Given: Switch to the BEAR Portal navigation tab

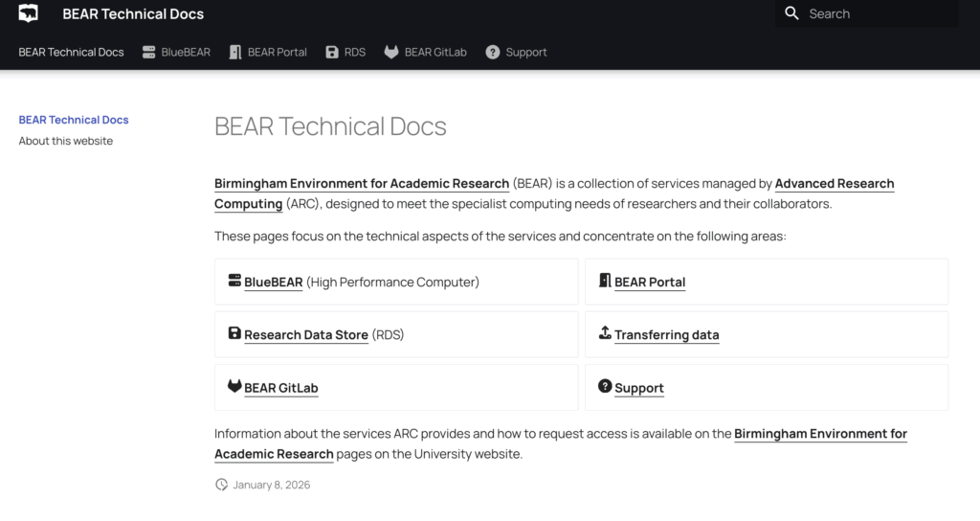Looking at the screenshot, I should click(x=277, y=52).
